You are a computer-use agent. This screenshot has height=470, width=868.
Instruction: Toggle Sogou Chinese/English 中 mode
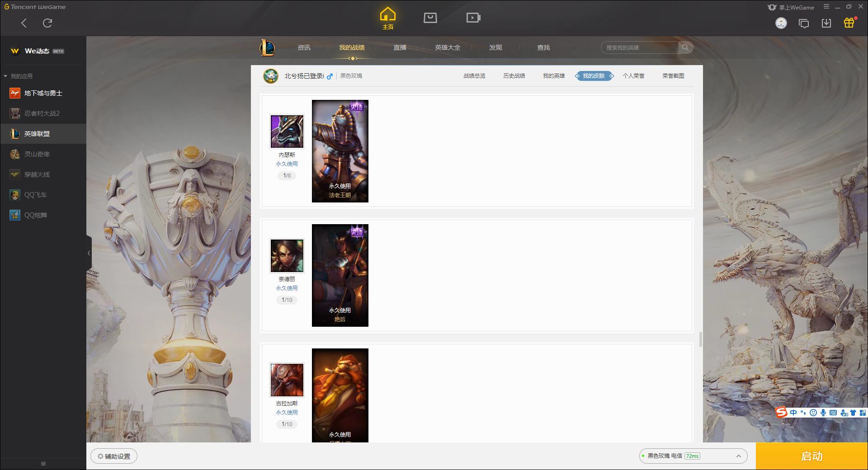[x=793, y=413]
